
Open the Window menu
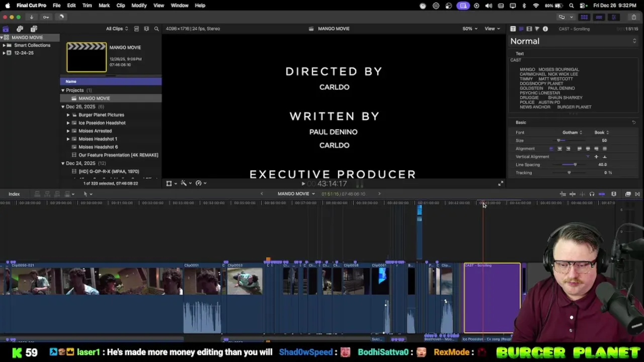[180, 6]
